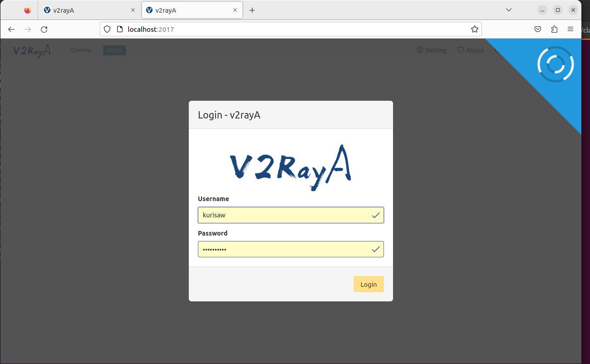This screenshot has height=364, width=590.
Task: Click the Checking status text
Action: 81,50
